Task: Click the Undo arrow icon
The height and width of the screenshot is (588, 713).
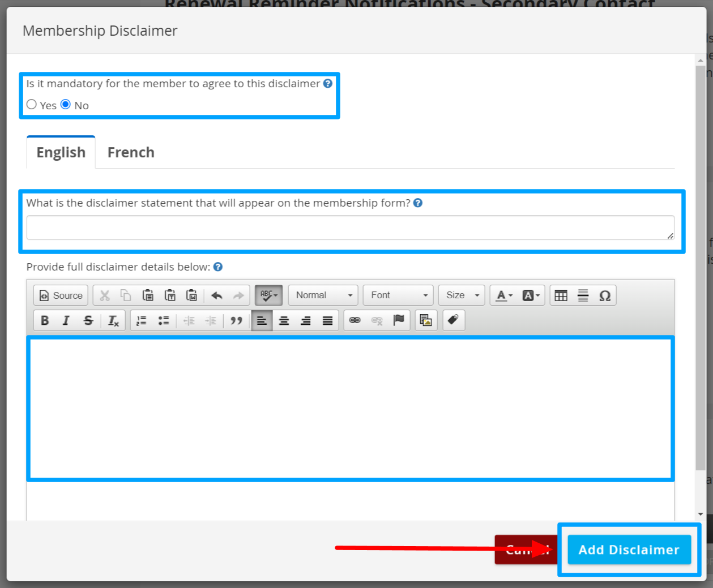Action: [x=217, y=295]
